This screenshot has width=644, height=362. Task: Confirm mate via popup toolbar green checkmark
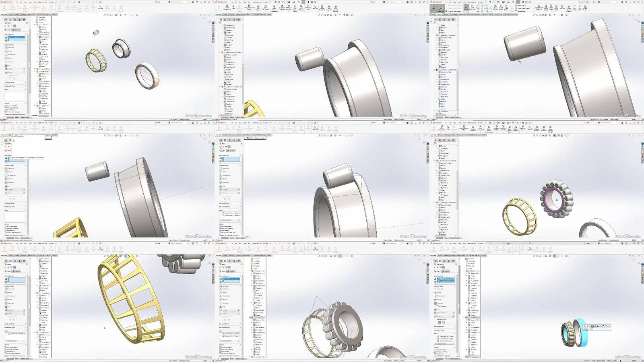point(609,326)
